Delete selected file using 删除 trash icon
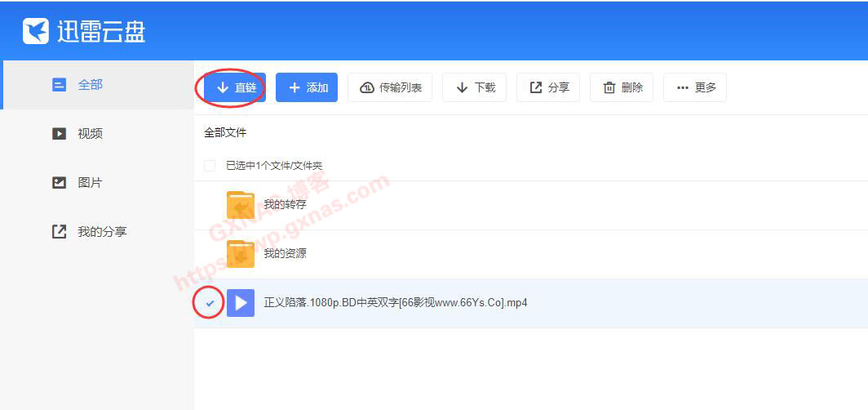 [x=609, y=87]
